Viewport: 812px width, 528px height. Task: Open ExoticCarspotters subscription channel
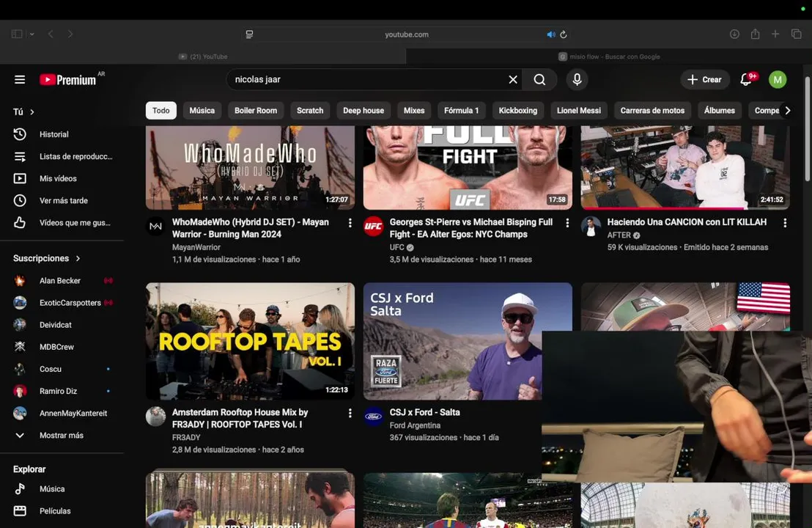(62, 303)
